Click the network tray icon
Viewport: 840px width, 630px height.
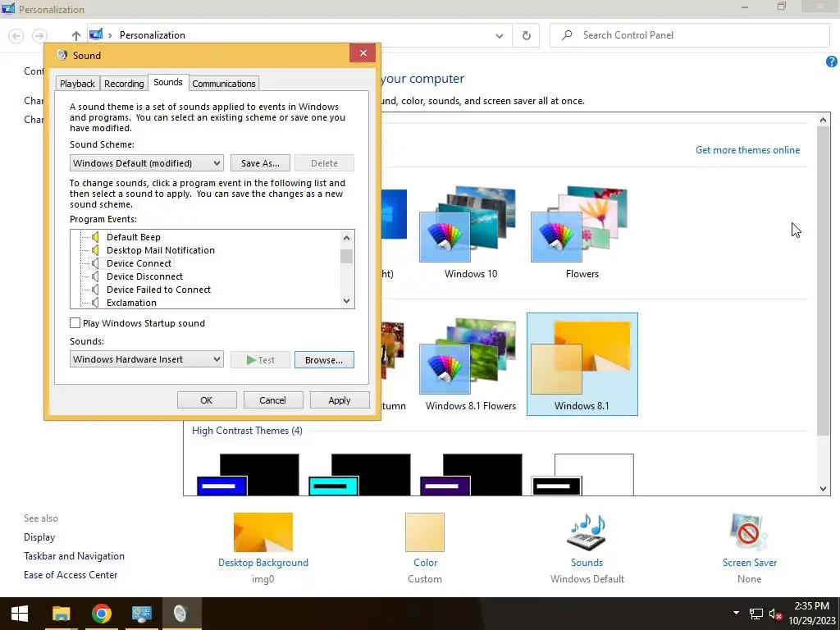pos(756,614)
